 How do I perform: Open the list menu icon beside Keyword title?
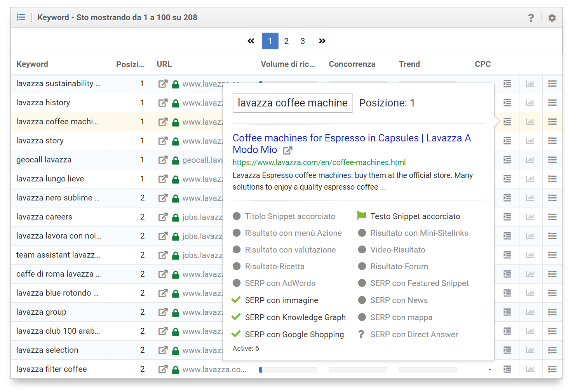tap(21, 17)
